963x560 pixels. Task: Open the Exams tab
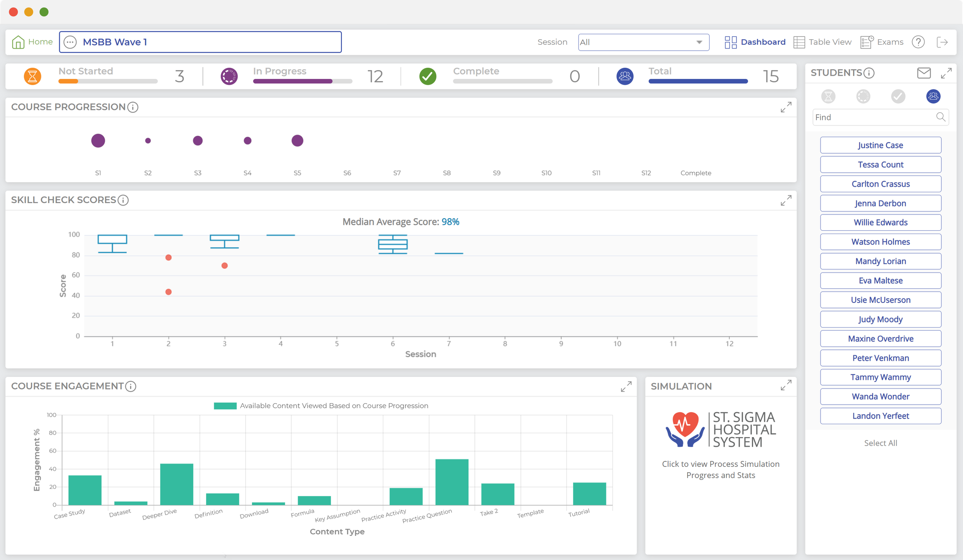(x=882, y=42)
